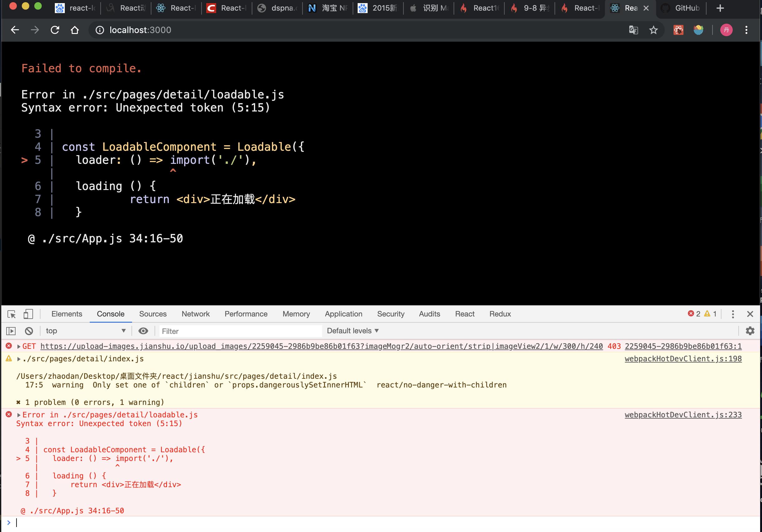Show the console sidebar panel icon

click(11, 331)
